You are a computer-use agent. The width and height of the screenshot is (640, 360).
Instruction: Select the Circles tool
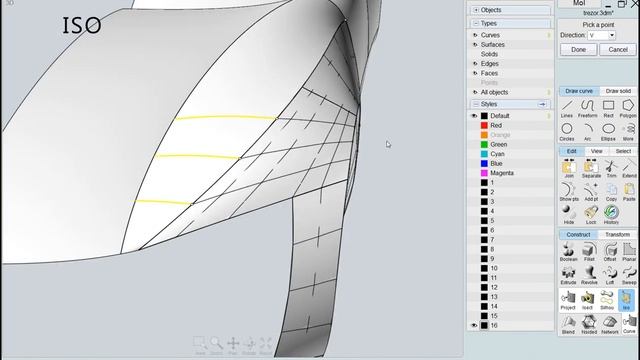pos(567,132)
